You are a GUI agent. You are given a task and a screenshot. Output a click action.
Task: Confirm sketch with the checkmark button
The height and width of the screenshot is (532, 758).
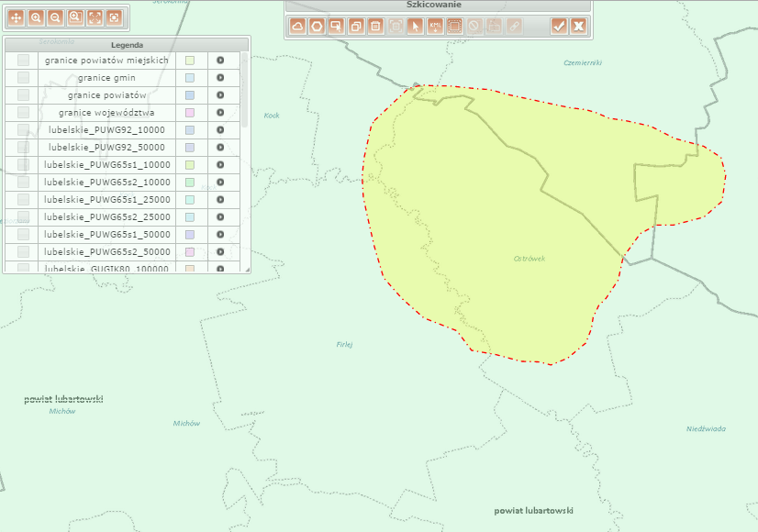click(x=559, y=26)
